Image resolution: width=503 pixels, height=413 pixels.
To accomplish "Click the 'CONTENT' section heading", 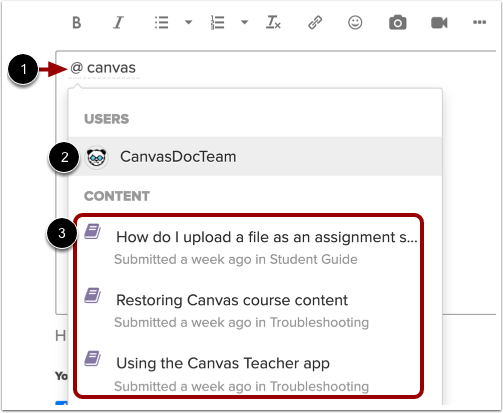I will pyautogui.click(x=117, y=196).
